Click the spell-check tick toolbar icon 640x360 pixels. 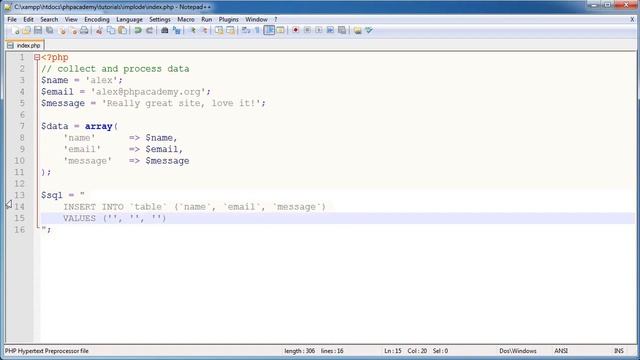pos(369,31)
